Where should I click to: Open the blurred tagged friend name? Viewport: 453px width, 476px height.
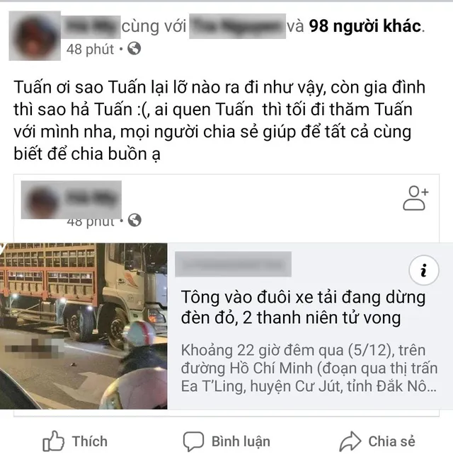point(237,26)
